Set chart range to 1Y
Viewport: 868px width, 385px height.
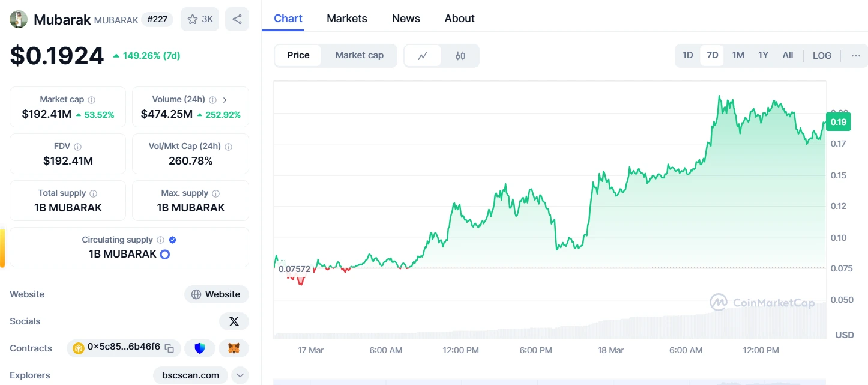(763, 55)
